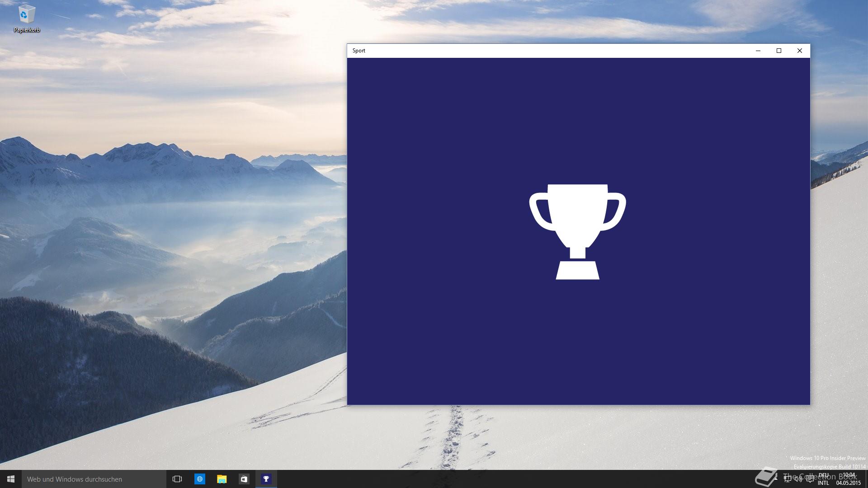Maximize the Sport window

click(x=779, y=51)
